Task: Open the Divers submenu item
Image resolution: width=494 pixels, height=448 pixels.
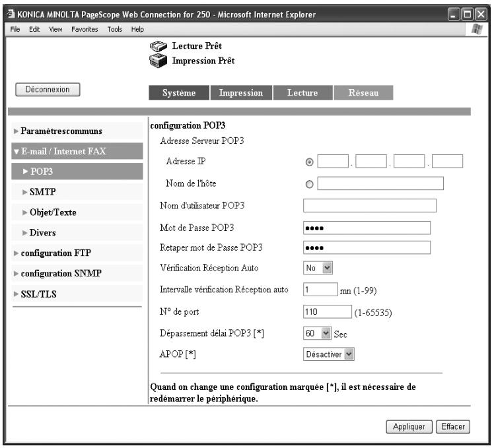Action: [77, 233]
